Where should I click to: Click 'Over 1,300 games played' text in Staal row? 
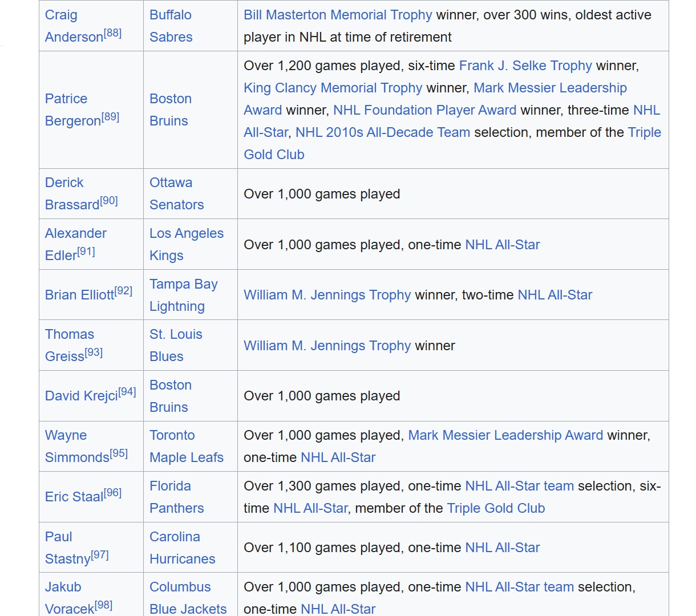click(322, 486)
